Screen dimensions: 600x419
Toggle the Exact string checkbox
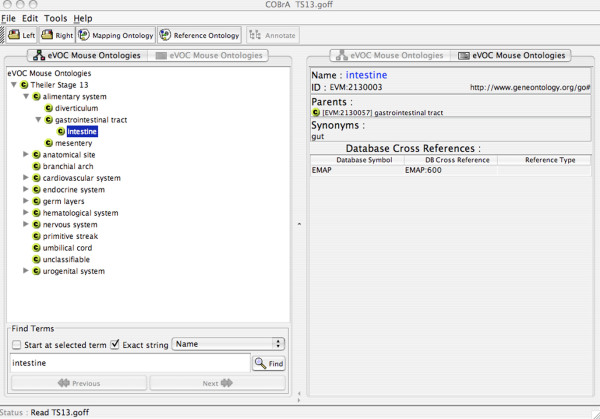pyautogui.click(x=115, y=345)
